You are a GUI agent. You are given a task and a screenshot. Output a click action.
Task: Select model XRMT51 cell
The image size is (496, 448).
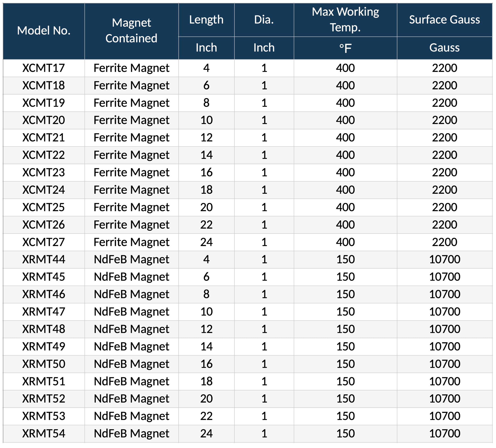click(x=44, y=381)
